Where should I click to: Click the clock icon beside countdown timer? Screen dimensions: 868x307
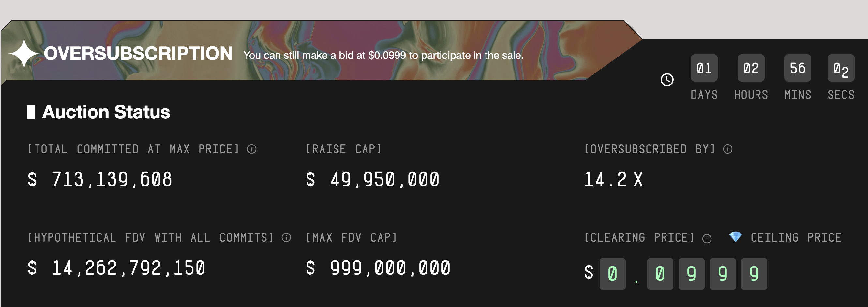[667, 80]
